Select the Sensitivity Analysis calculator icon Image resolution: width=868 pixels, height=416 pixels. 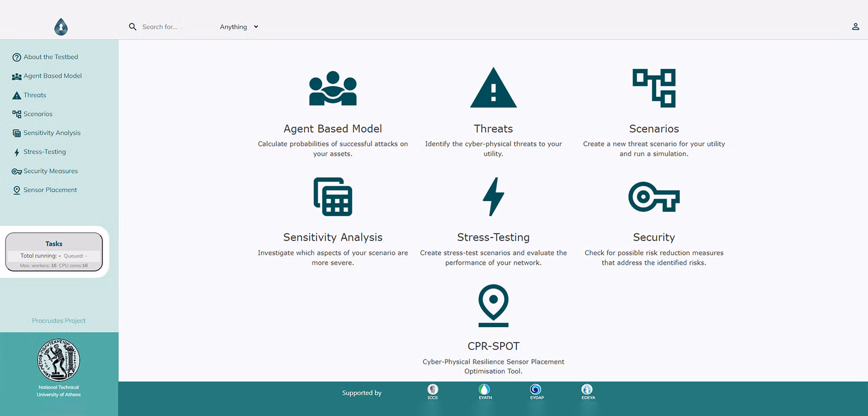click(333, 197)
